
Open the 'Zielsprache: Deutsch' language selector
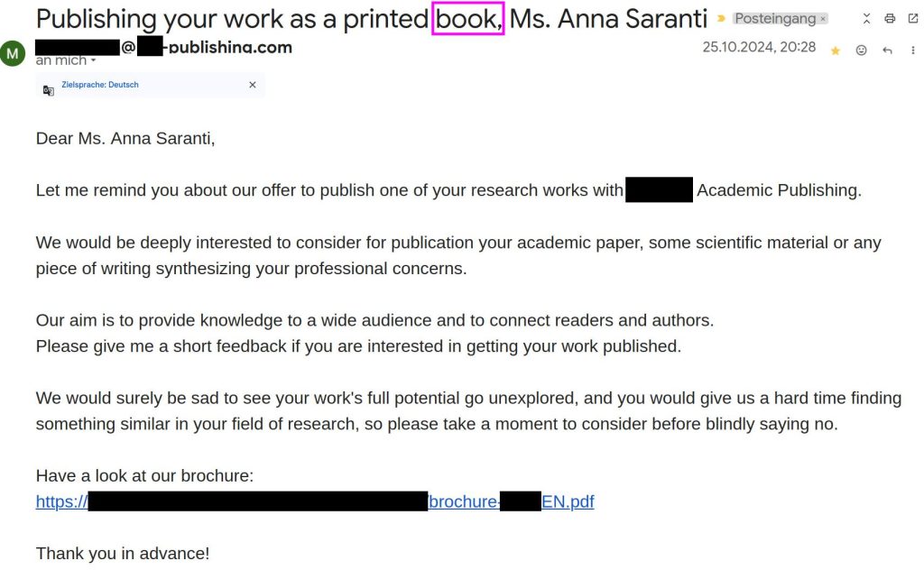point(100,85)
